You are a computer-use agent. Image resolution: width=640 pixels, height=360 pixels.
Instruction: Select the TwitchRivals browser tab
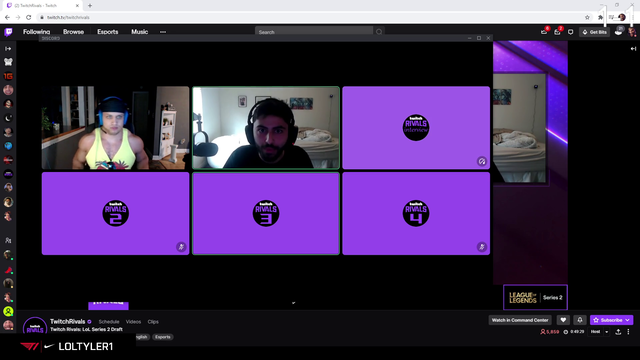coord(42,6)
